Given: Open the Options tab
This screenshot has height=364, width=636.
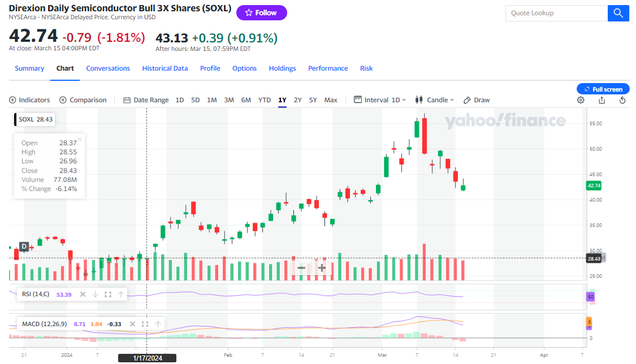Looking at the screenshot, I should [245, 68].
